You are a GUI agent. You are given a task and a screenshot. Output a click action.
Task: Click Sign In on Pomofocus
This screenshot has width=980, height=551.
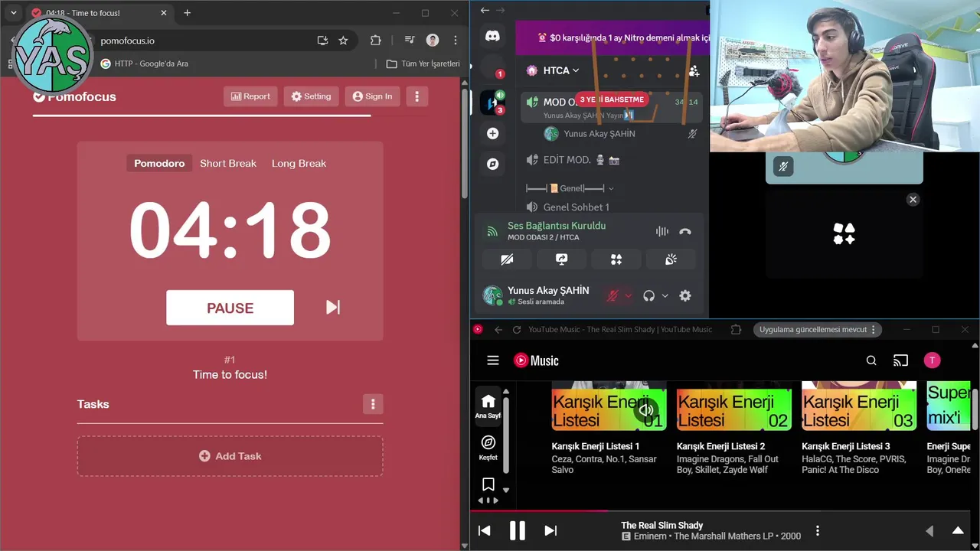(x=372, y=96)
